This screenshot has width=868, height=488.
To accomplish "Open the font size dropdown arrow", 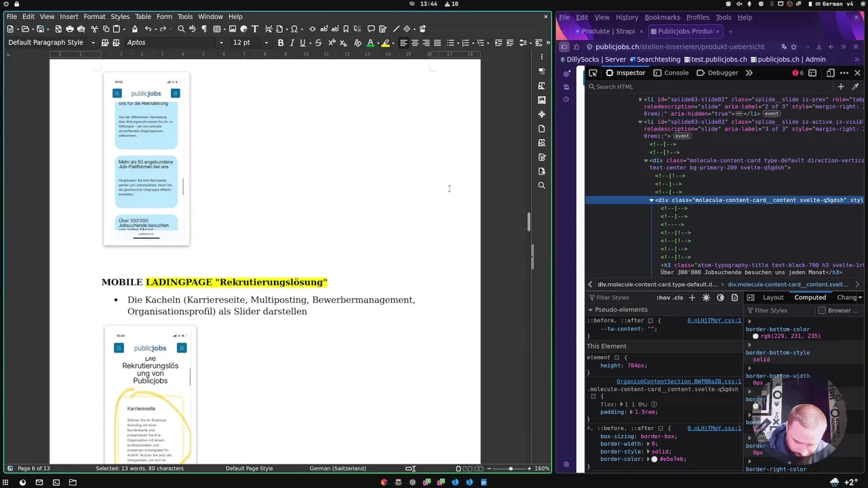I will (266, 43).
